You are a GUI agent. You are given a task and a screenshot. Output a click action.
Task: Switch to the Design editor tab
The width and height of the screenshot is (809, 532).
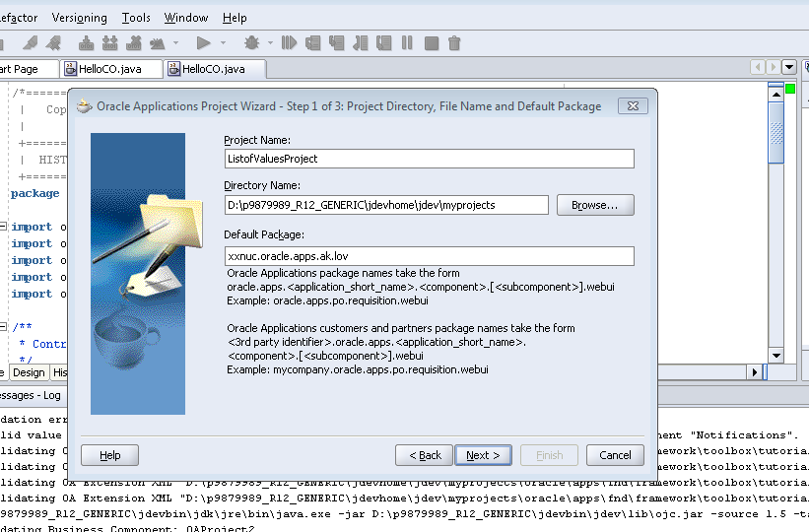[29, 372]
